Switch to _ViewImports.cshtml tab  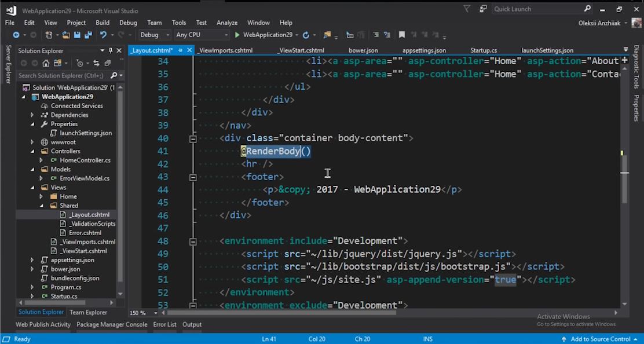pyautogui.click(x=225, y=50)
